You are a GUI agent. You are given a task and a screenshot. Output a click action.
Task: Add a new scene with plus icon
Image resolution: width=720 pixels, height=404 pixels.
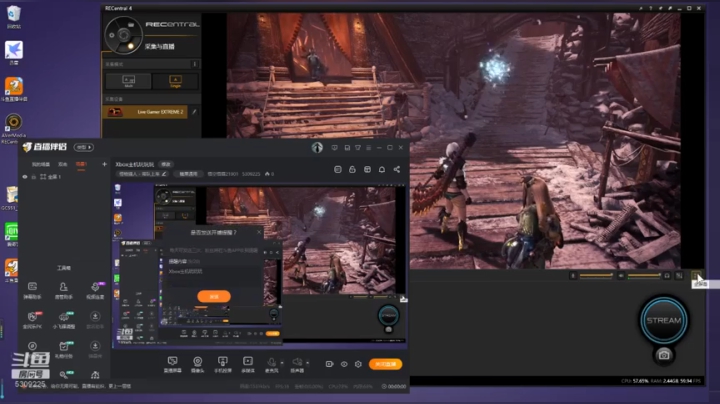(x=104, y=164)
